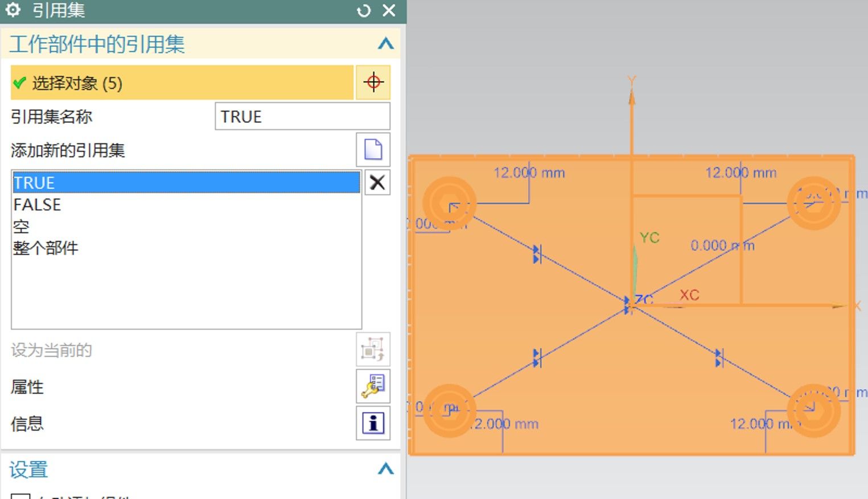Click the settings gear icon in dialog title
This screenshot has width=868, height=499.
(13, 10)
